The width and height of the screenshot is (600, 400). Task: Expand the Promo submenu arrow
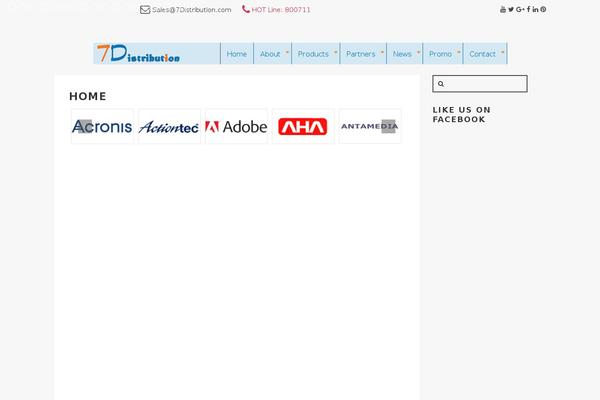[459, 52]
